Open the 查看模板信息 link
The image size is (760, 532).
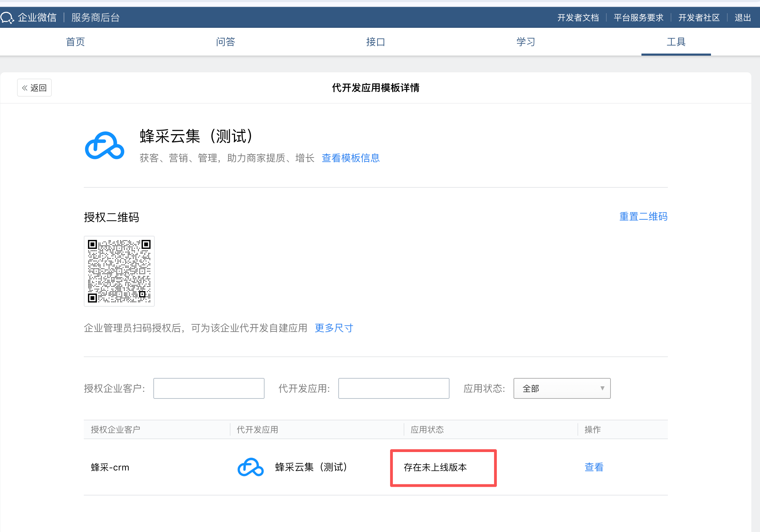350,158
